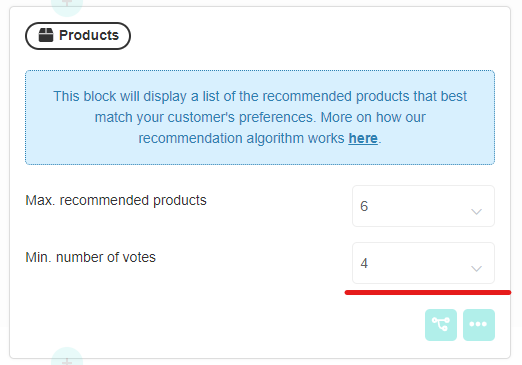The width and height of the screenshot is (522, 365).
Task: Add a block with the bottom plus circle
Action: pyautogui.click(x=67, y=358)
